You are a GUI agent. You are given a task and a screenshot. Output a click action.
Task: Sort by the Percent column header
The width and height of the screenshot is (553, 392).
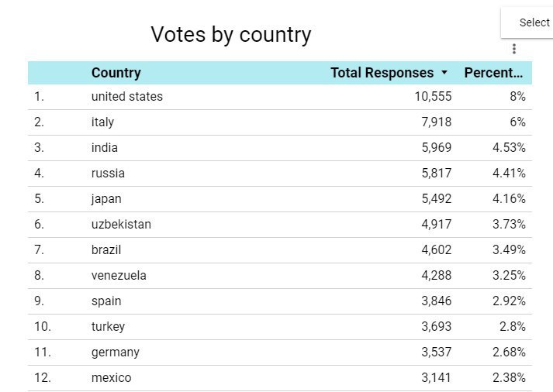point(493,73)
